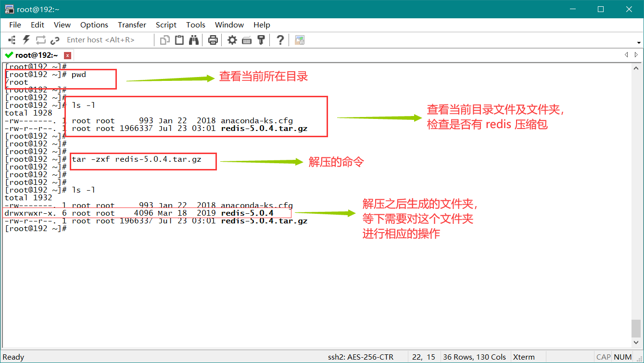Click the Public Key Assistant key icon

click(261, 40)
